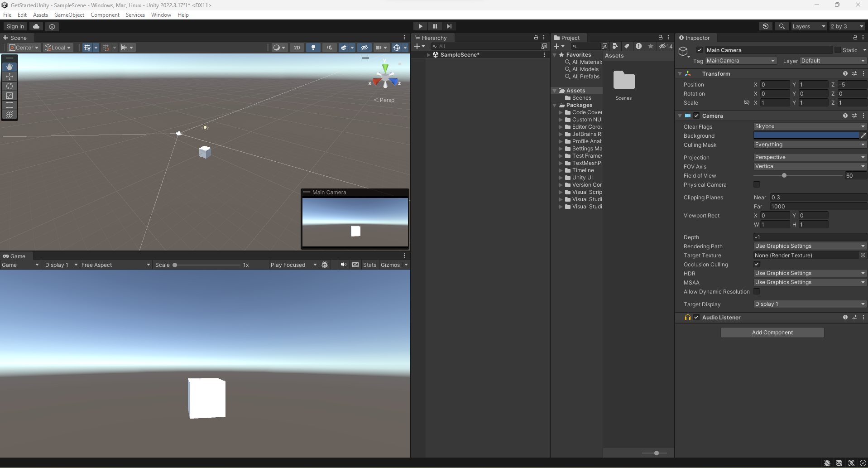Open Camera component preset icon
Screen dimensions: 868x468
click(854, 116)
